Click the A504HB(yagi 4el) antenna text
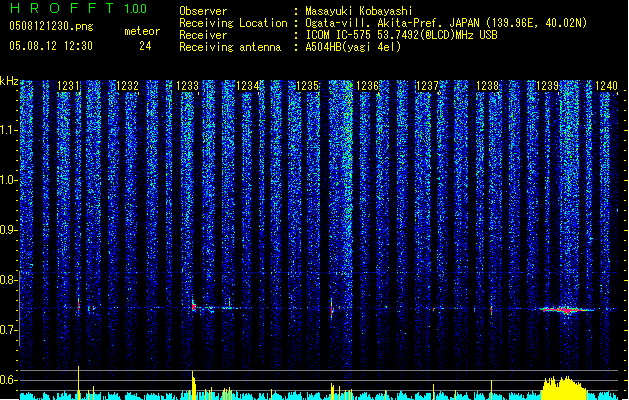 click(x=353, y=47)
